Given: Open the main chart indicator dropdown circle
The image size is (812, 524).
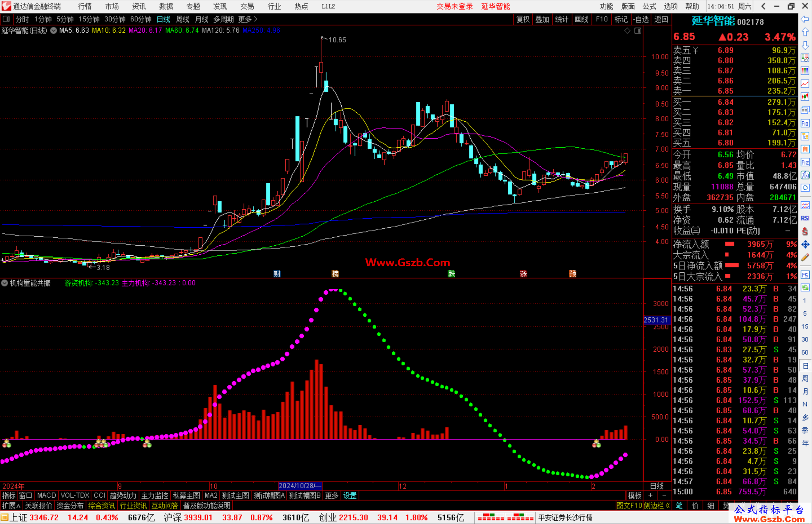Looking at the screenshot, I should coord(53,30).
